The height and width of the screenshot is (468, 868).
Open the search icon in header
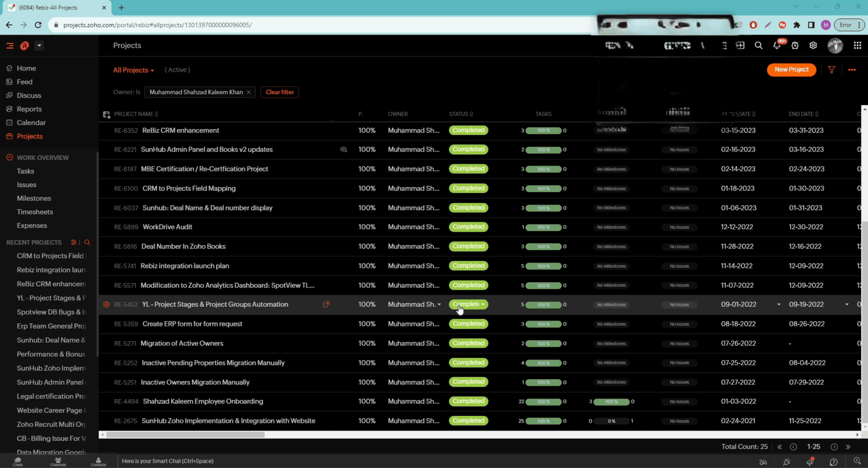click(758, 46)
